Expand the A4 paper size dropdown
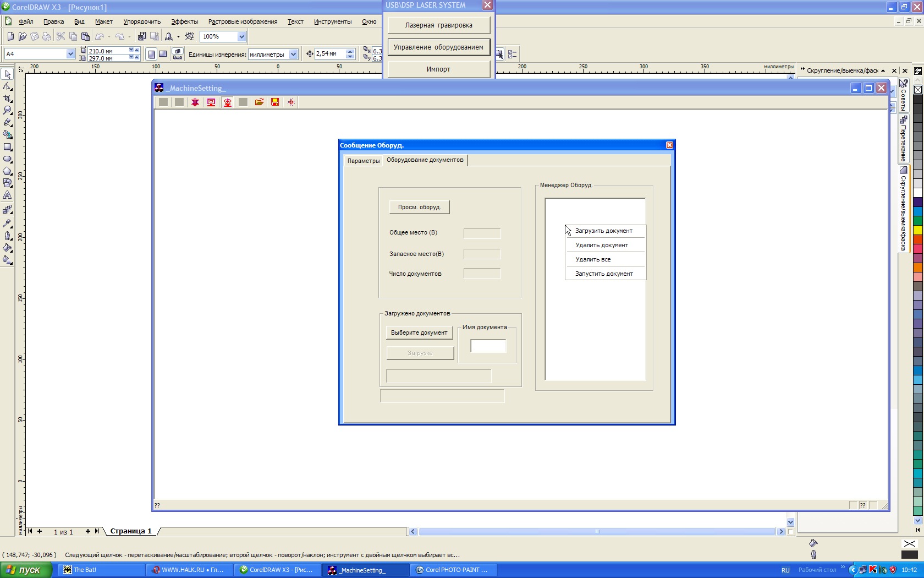Viewport: 924px width, 578px height. click(70, 54)
